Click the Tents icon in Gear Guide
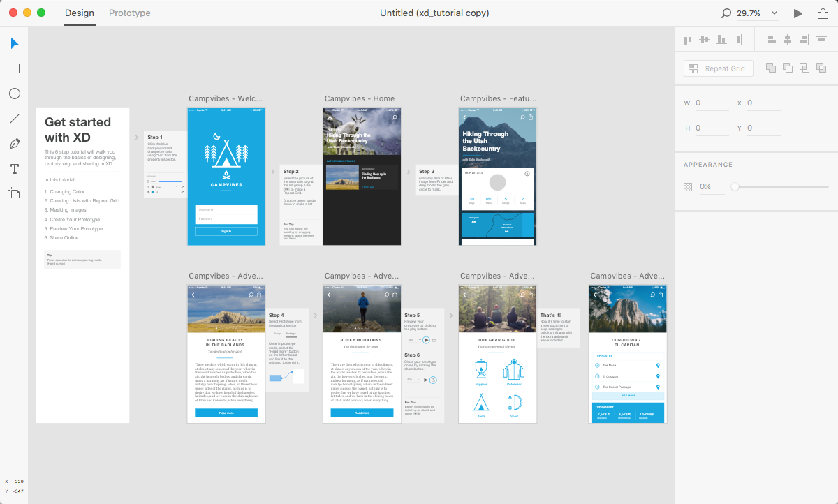 click(481, 402)
